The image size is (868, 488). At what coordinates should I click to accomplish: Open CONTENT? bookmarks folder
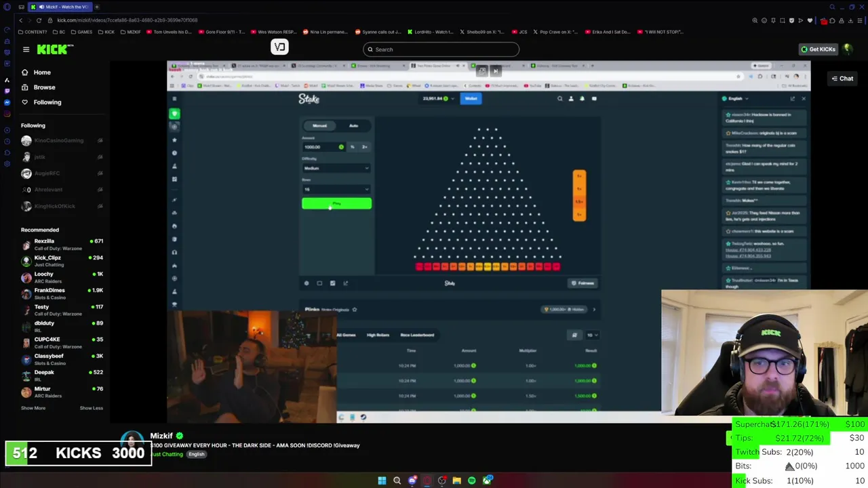click(33, 32)
